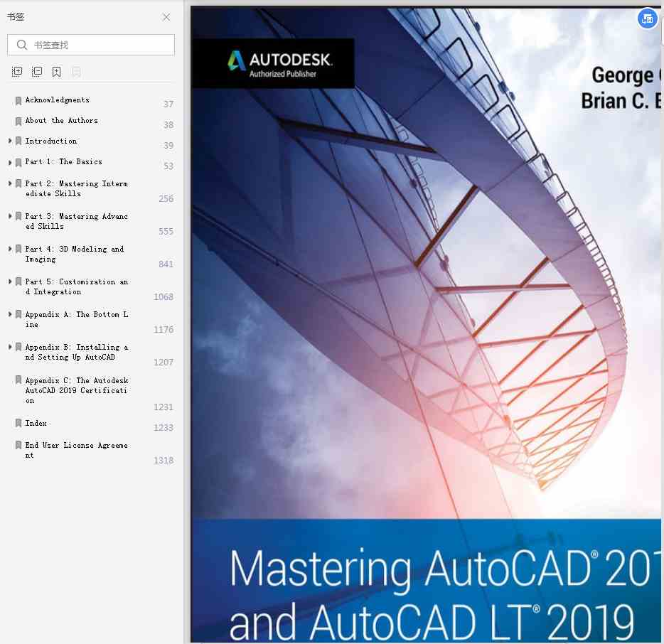Expand Part 2: Mastering Intermediate Skills
The image size is (664, 644).
point(10,183)
